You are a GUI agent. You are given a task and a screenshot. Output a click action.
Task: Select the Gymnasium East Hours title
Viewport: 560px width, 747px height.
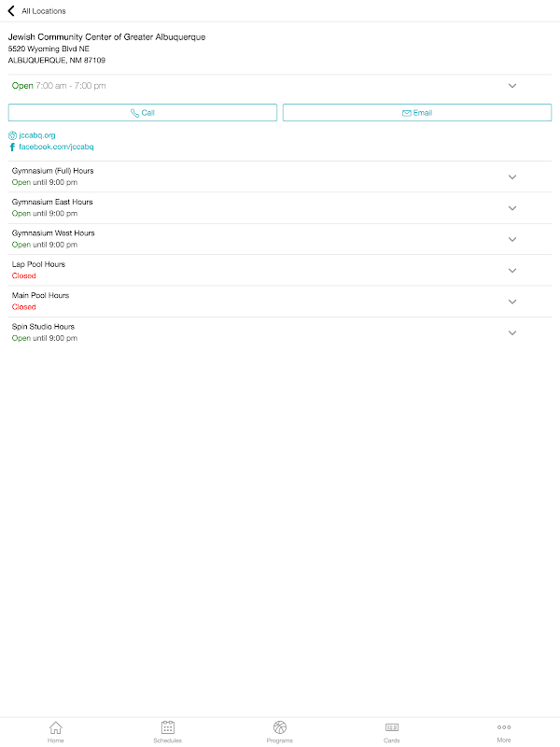[x=52, y=202]
